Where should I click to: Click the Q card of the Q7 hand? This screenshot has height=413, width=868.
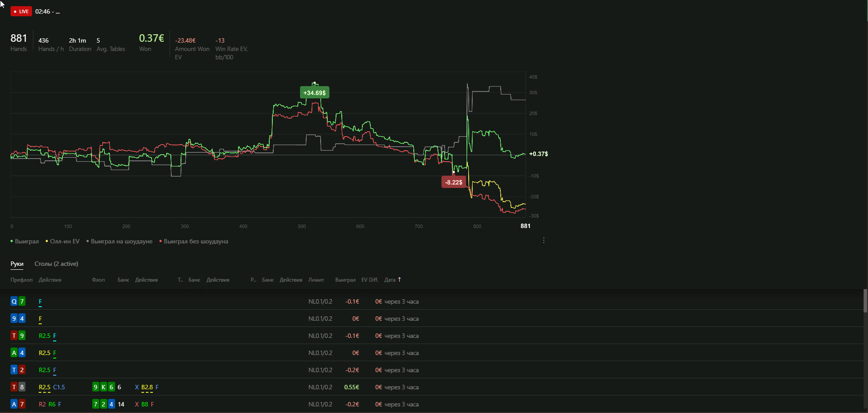[14, 301]
